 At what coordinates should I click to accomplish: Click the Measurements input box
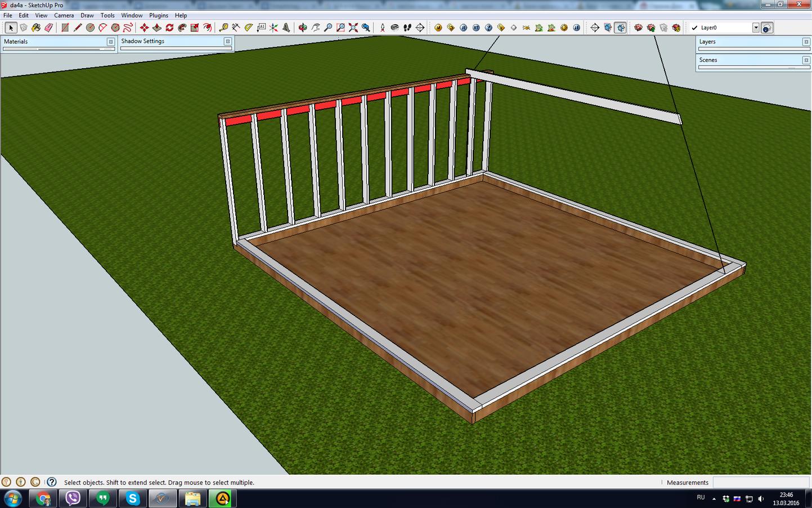tap(761, 483)
